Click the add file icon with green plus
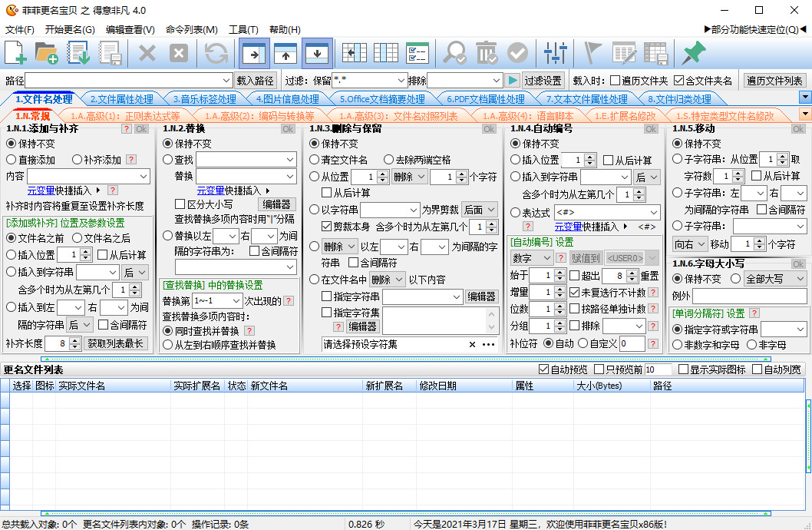Viewport: 812px width, 530px height. coord(15,53)
